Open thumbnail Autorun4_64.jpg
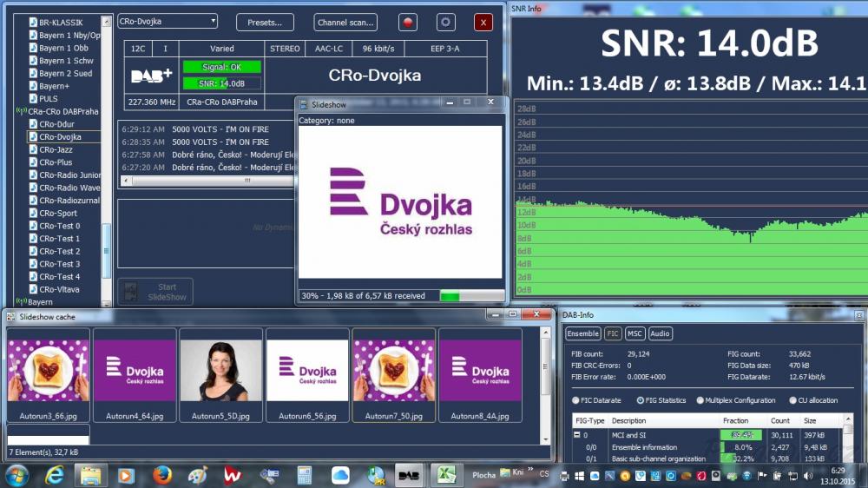This screenshot has width=868, height=488. click(135, 375)
